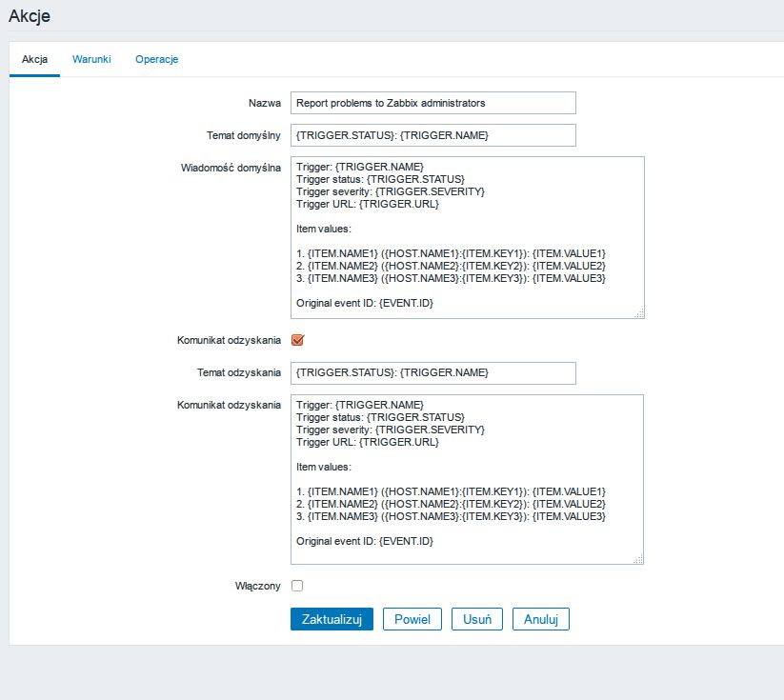Click the Temat odzyskania input field
The width and height of the screenshot is (784, 700).
[433, 373]
